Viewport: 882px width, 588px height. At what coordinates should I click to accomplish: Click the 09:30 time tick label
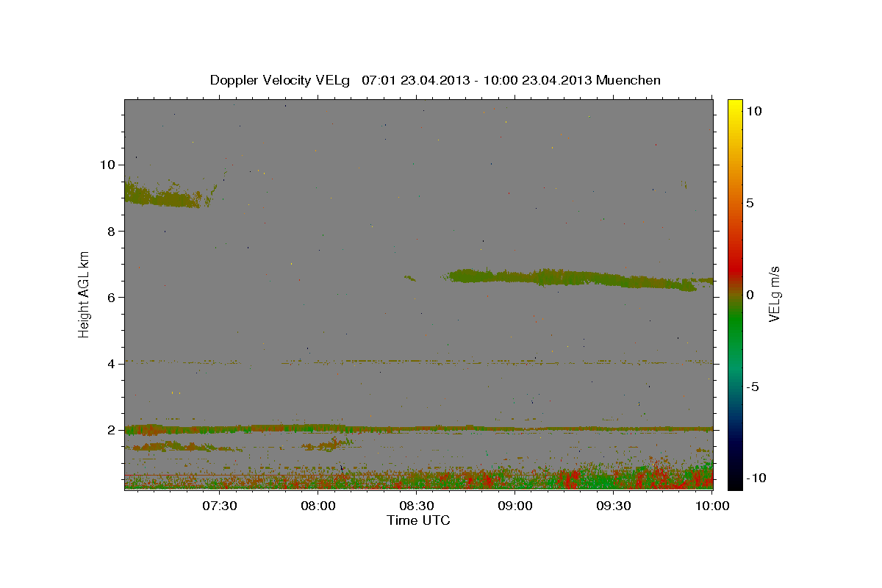614,506
